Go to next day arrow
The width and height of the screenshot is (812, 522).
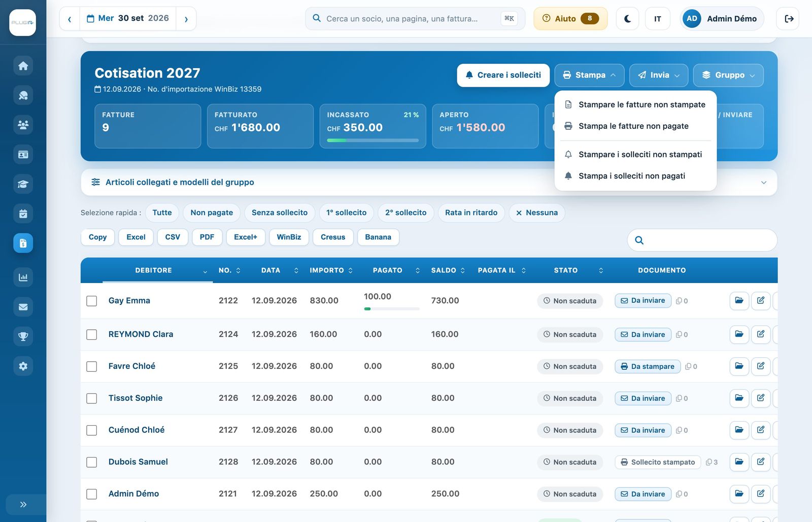(x=186, y=19)
